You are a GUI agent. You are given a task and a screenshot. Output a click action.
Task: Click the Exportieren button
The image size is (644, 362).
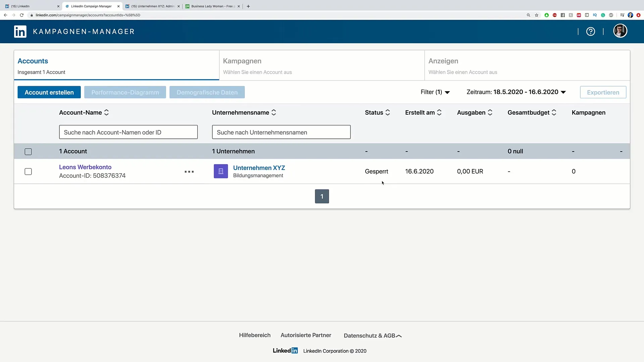pos(603,92)
